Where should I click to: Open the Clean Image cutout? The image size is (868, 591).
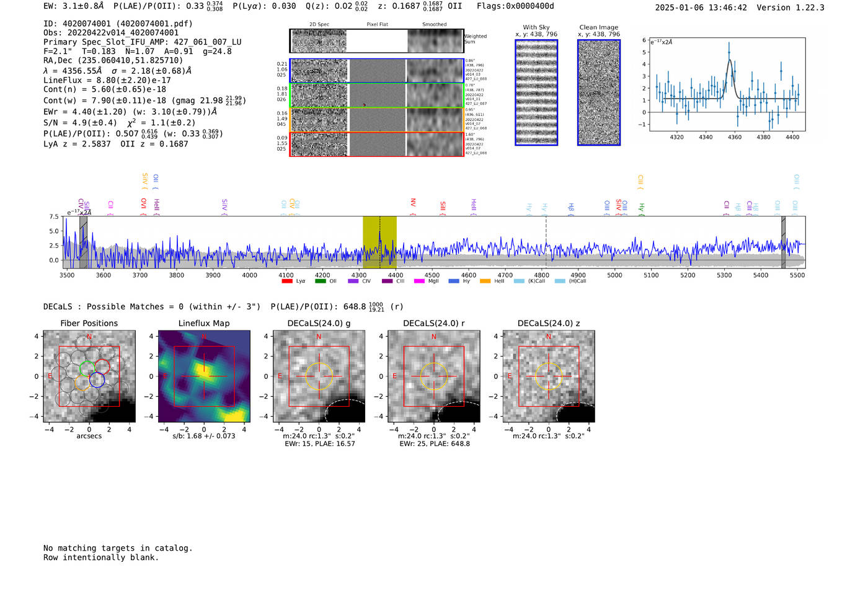coord(599,92)
